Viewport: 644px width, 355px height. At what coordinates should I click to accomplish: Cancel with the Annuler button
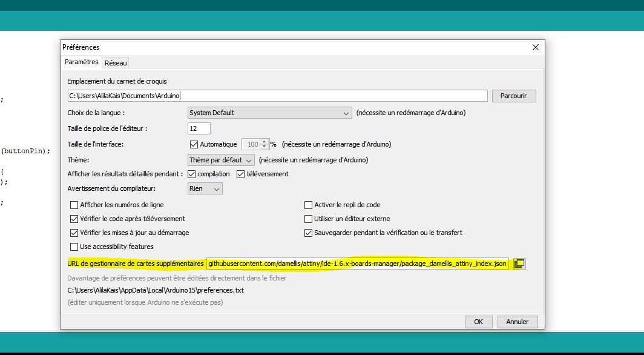coord(517,322)
